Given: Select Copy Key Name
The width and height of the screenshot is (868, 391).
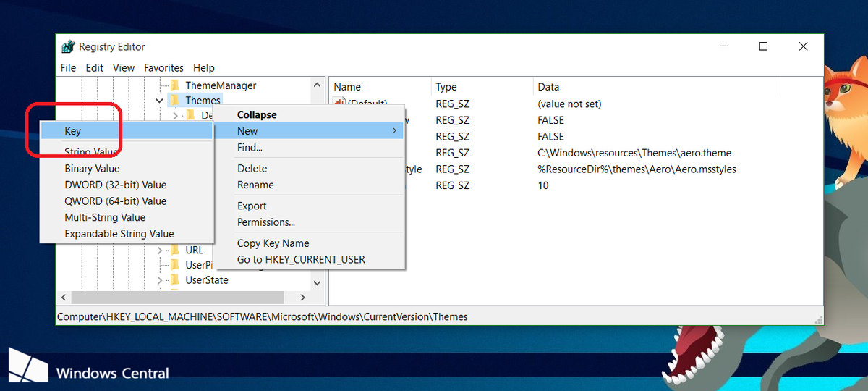Looking at the screenshot, I should [310, 243].
